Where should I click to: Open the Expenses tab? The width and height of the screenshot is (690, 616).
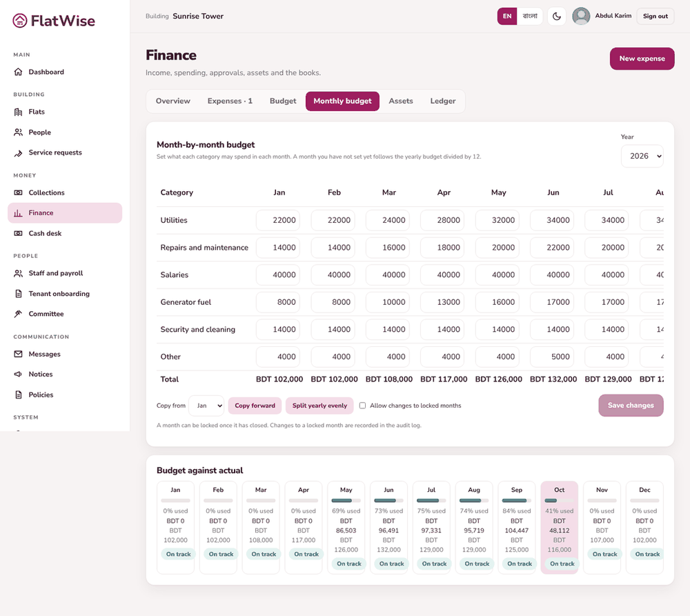[230, 101]
